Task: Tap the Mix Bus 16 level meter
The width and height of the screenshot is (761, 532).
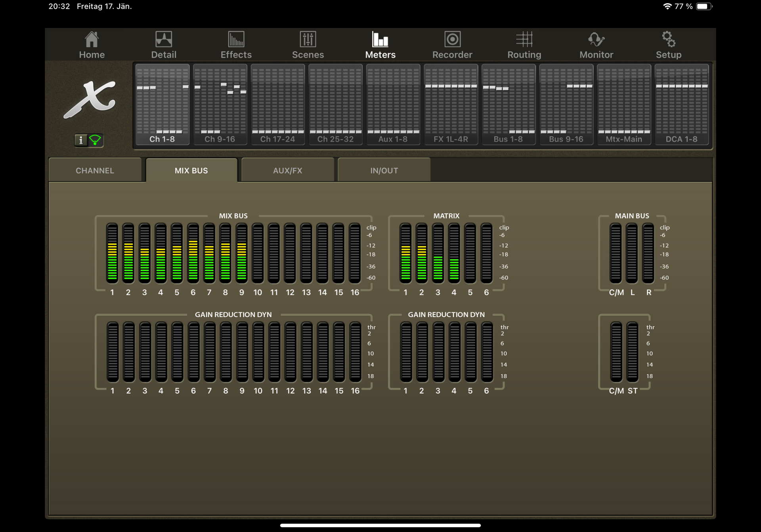Action: 355,253
